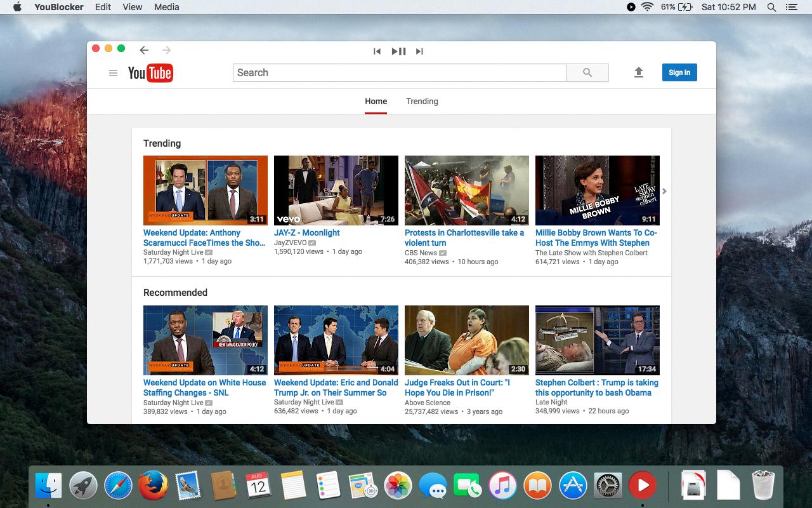The height and width of the screenshot is (508, 812).
Task: Open the YouBlocker play icon in menu bar
Action: coord(630,7)
